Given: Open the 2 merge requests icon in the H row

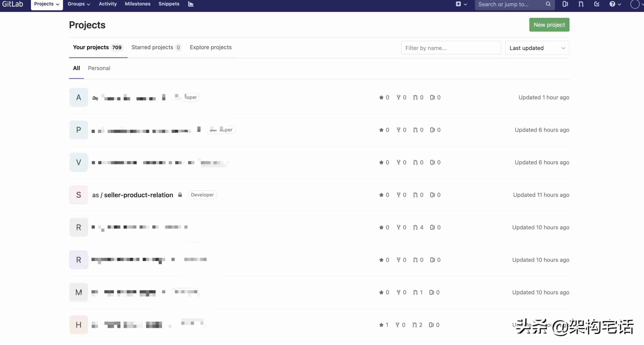Looking at the screenshot, I should (x=414, y=325).
